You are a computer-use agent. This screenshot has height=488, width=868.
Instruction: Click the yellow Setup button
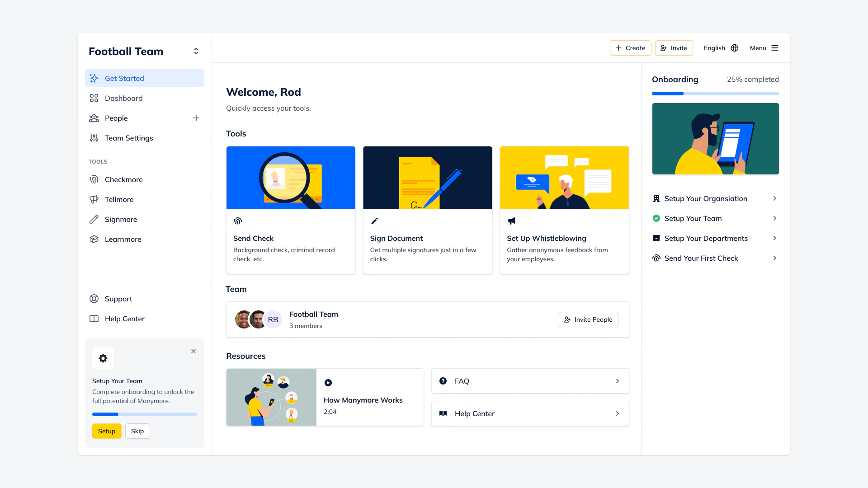(107, 431)
